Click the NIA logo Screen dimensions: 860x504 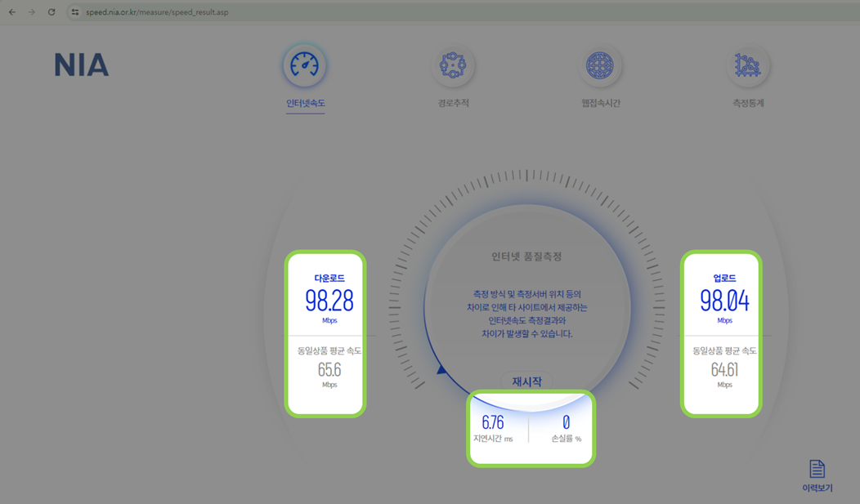click(81, 65)
